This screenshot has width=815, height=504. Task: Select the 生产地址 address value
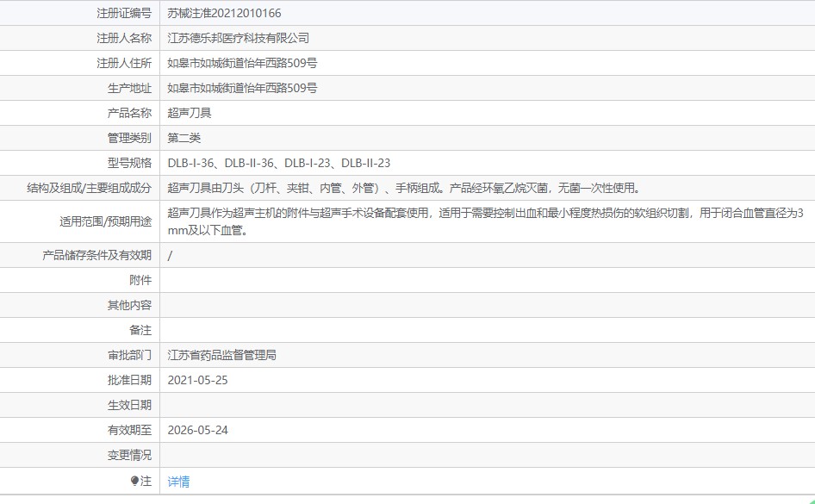(242, 88)
